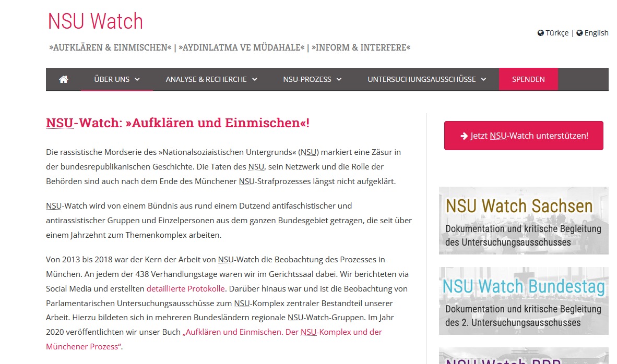Open the ÜBER UNS menu item
The height and width of the screenshot is (364, 617).
tap(117, 79)
